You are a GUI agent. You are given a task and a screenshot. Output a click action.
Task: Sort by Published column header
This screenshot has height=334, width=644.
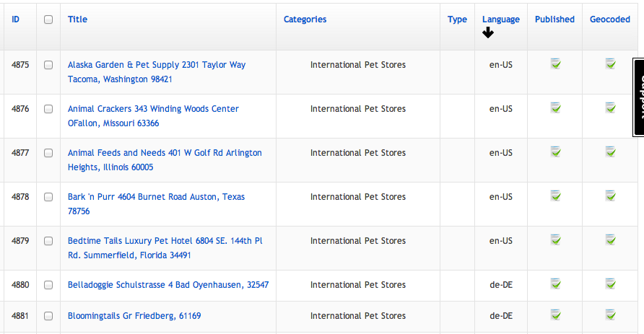coord(554,19)
